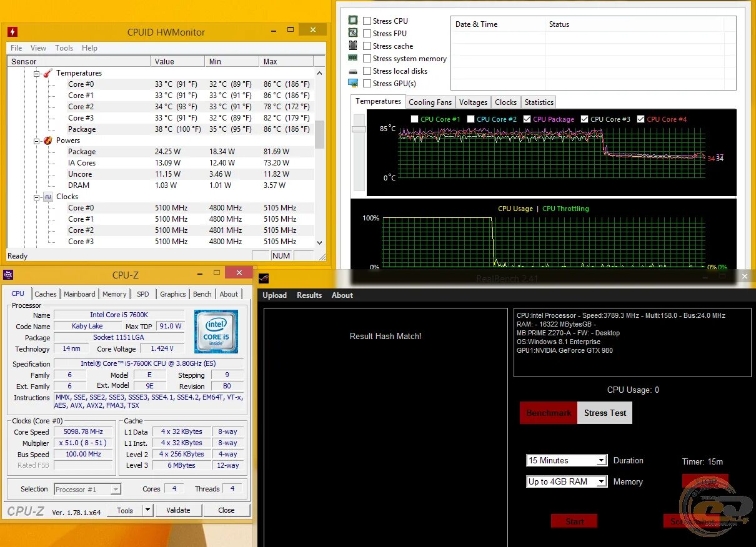Viewport: 756px width, 547px height.
Task: Click the Close button in CPU-Z
Action: (226, 510)
